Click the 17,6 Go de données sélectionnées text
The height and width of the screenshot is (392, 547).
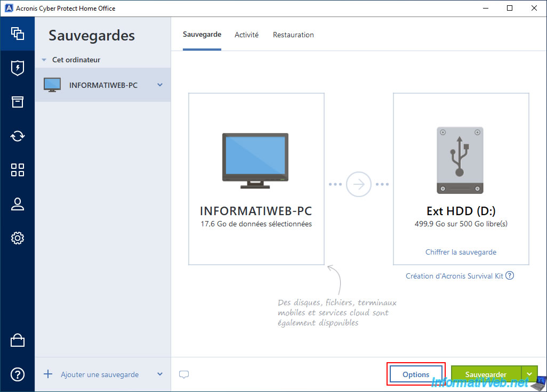256,224
